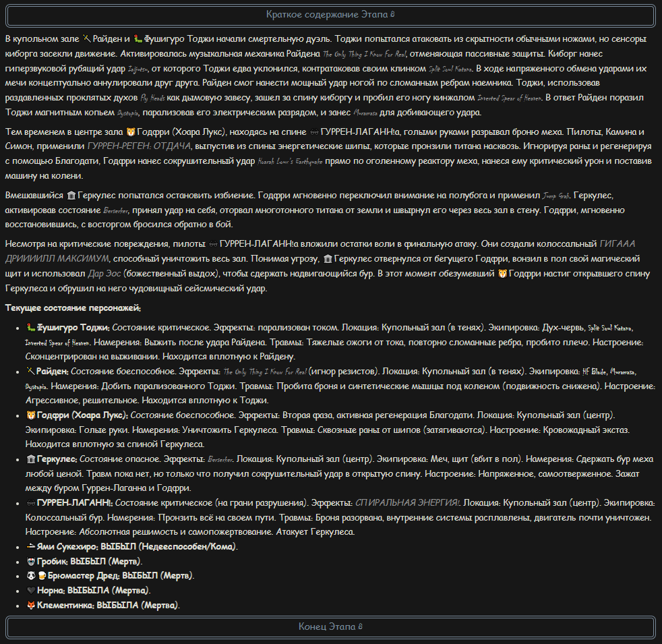The height and width of the screenshot is (644, 662).
Task: Click the 'Дар Эос' italic ability text
Action: [104, 274]
